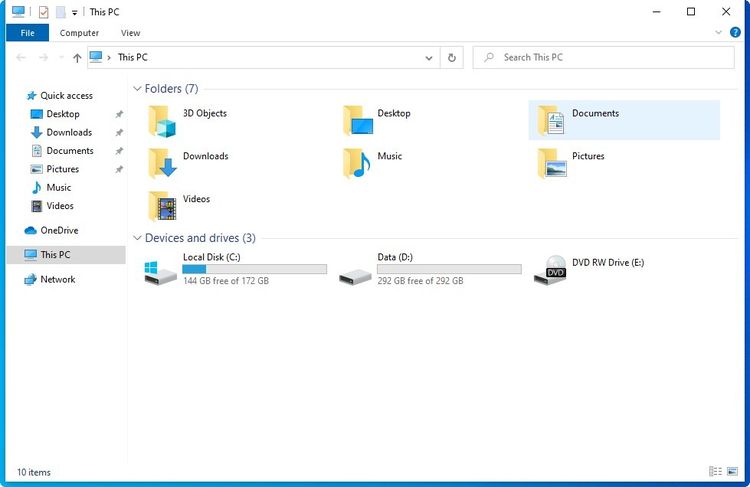
Task: Click the DVD RW Drive (E:) label
Action: pyautogui.click(x=608, y=263)
